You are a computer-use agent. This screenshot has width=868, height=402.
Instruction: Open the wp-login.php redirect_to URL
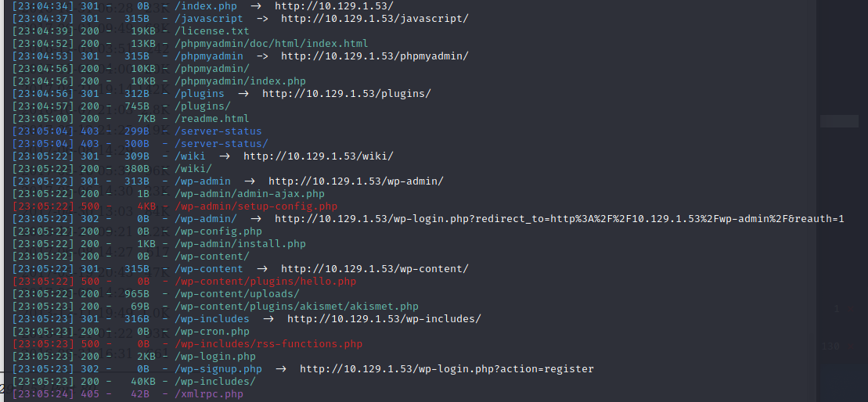point(559,218)
